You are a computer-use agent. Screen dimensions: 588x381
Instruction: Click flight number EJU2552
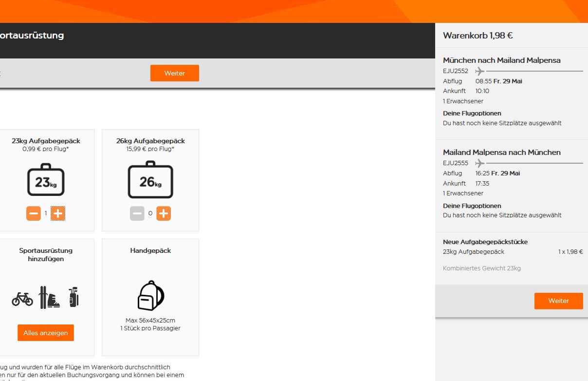pos(456,71)
